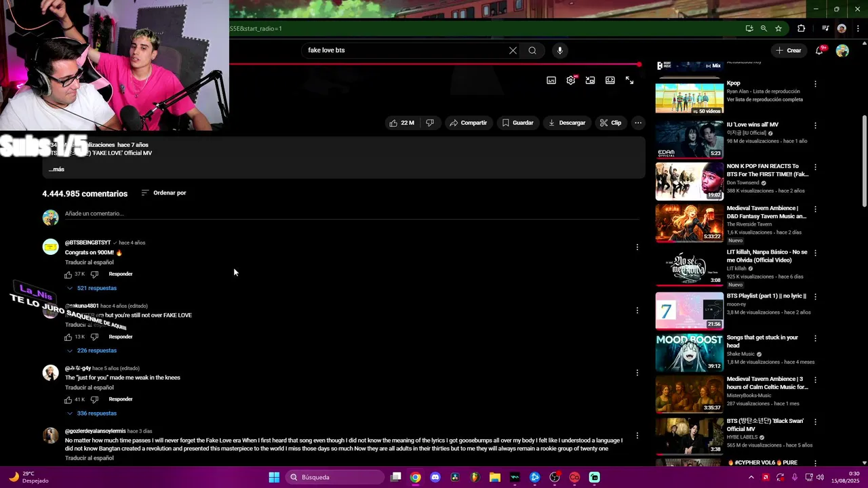Open video player settings gear
This screenshot has height=488, width=868.
pyautogui.click(x=571, y=80)
